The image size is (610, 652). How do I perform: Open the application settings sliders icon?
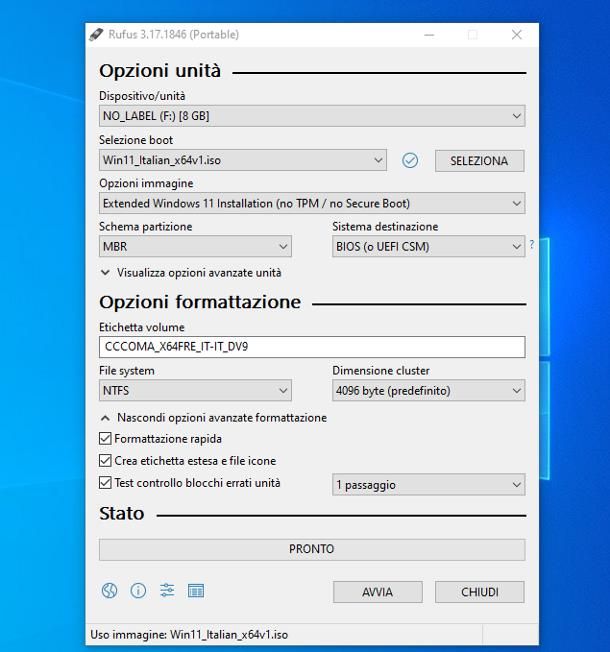[x=167, y=590]
